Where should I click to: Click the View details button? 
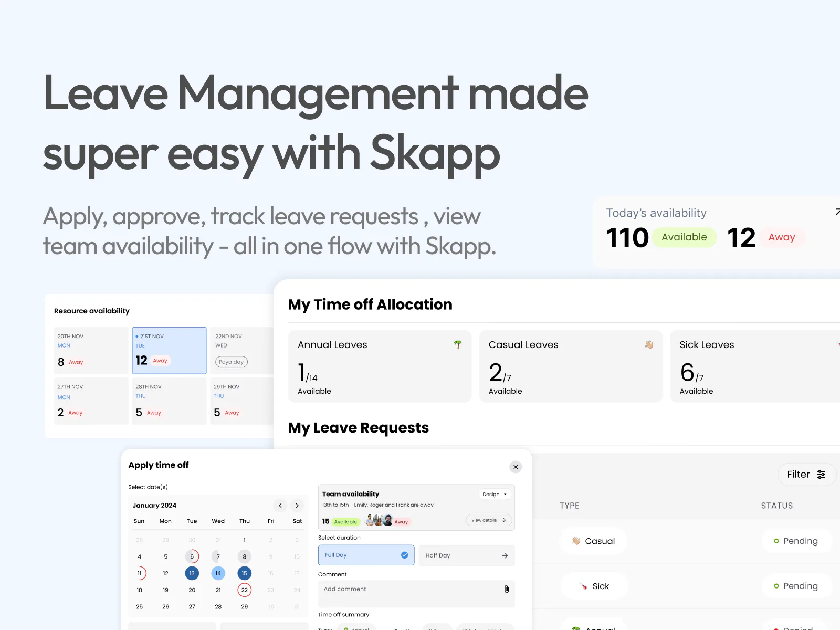tap(488, 520)
